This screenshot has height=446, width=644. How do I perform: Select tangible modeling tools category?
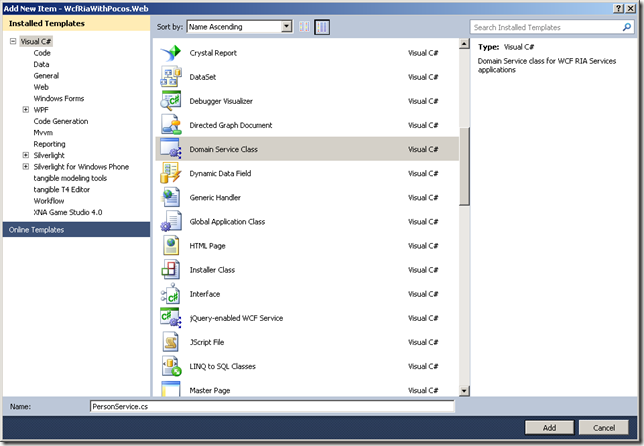[70, 178]
